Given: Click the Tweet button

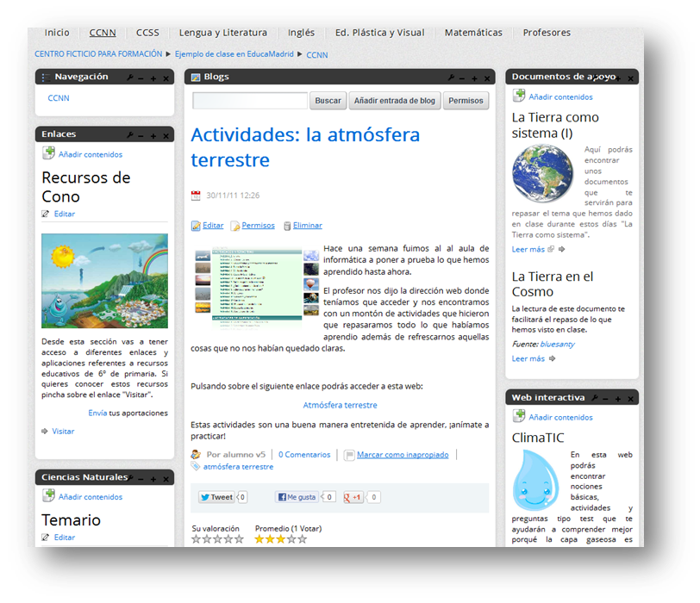Looking at the screenshot, I should 216,497.
